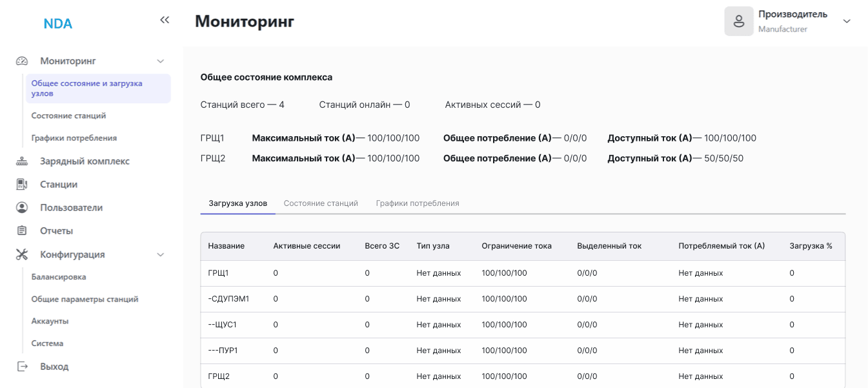Collapse the Конфигурация section chevron
The image size is (868, 388).
pyautogui.click(x=161, y=254)
